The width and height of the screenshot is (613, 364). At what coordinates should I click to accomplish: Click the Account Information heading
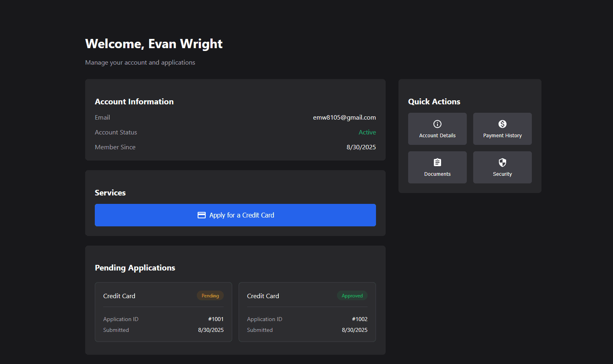134,102
